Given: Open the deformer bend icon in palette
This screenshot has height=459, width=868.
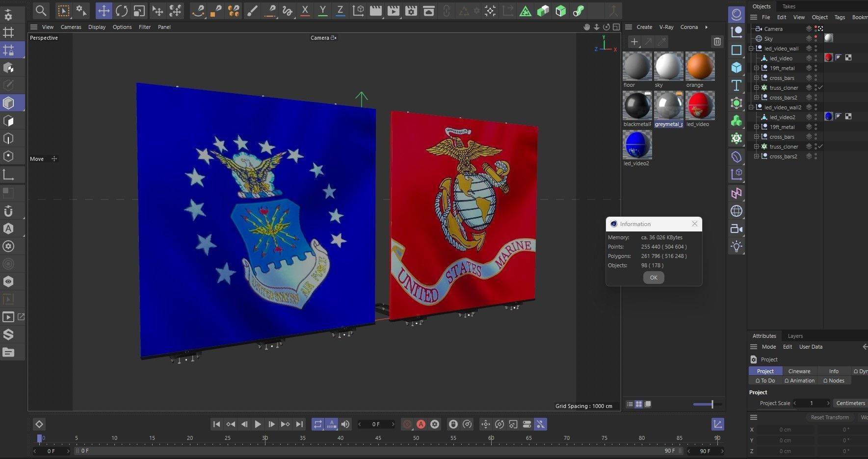Looking at the screenshot, I should [736, 156].
